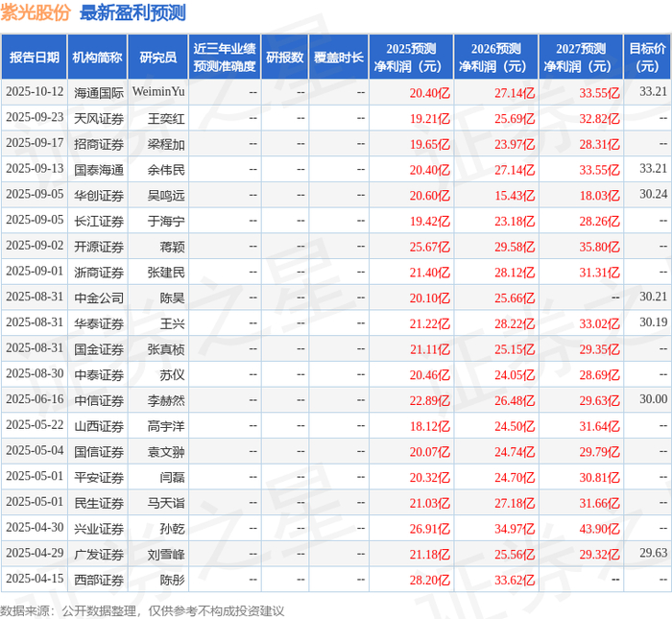The image size is (672, 619).
Task: Select the 招商证券 institution cell
Action: (99, 144)
